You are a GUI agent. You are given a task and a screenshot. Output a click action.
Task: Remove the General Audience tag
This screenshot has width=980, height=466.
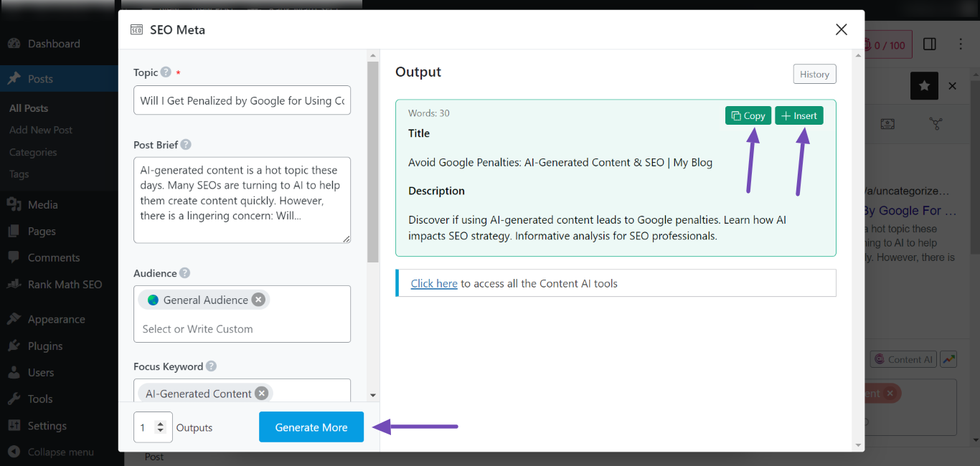258,300
